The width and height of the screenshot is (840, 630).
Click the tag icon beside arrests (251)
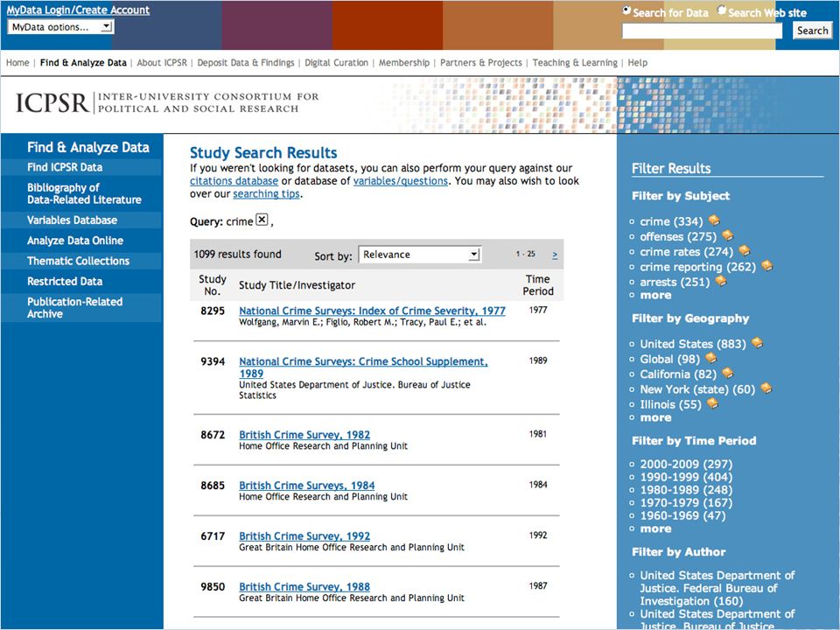[x=720, y=280]
